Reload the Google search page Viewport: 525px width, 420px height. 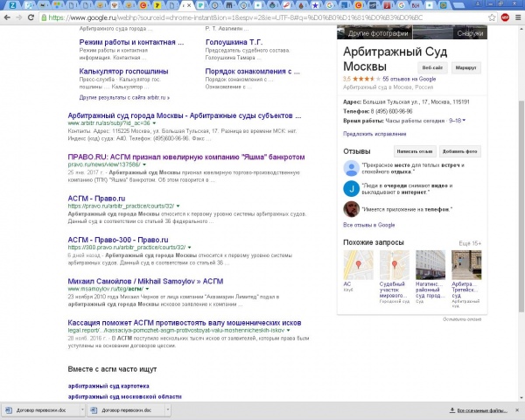[x=31, y=17]
